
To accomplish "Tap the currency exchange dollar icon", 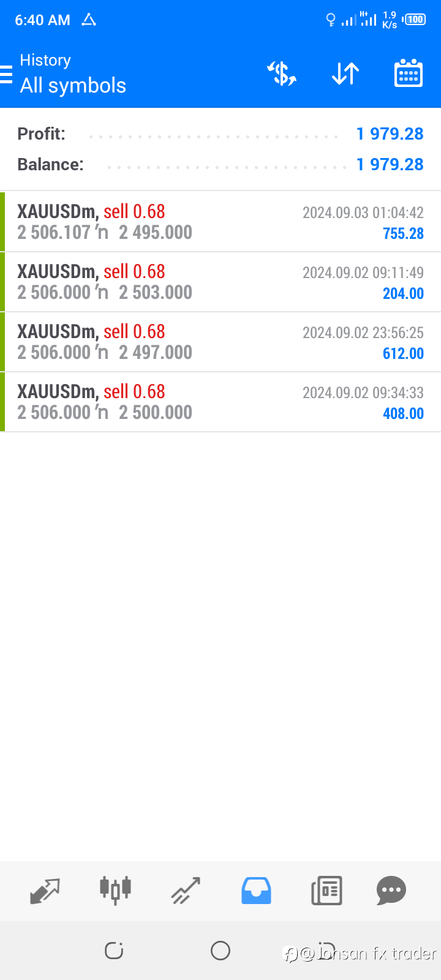I will (282, 74).
